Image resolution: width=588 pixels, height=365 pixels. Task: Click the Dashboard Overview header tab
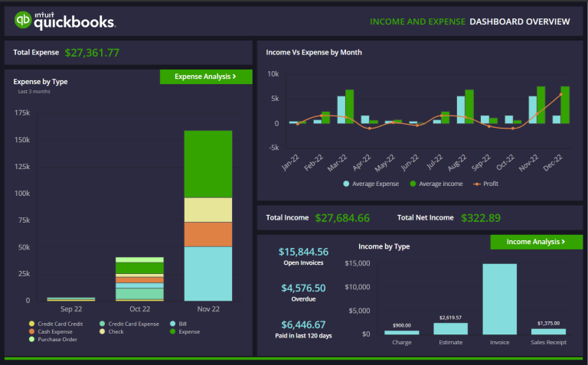point(519,21)
